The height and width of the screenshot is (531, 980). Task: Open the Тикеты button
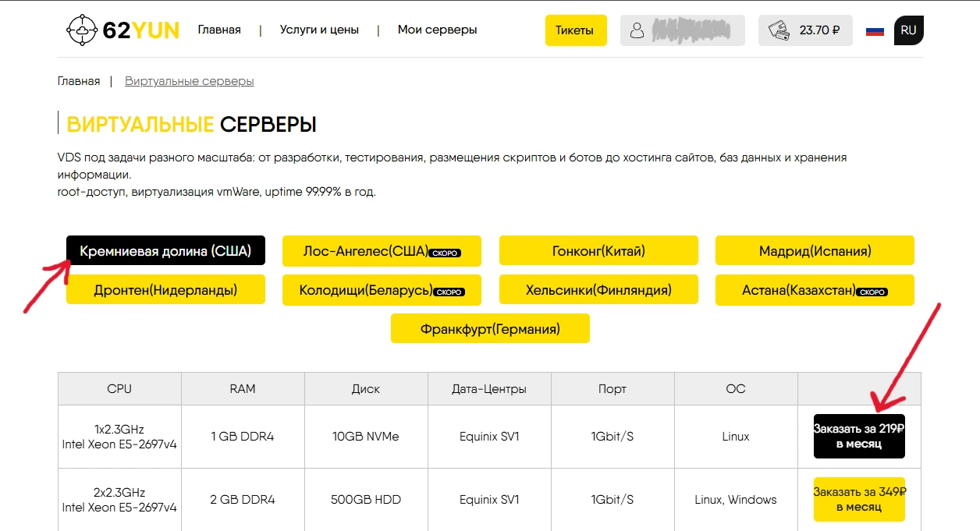pyautogui.click(x=575, y=30)
